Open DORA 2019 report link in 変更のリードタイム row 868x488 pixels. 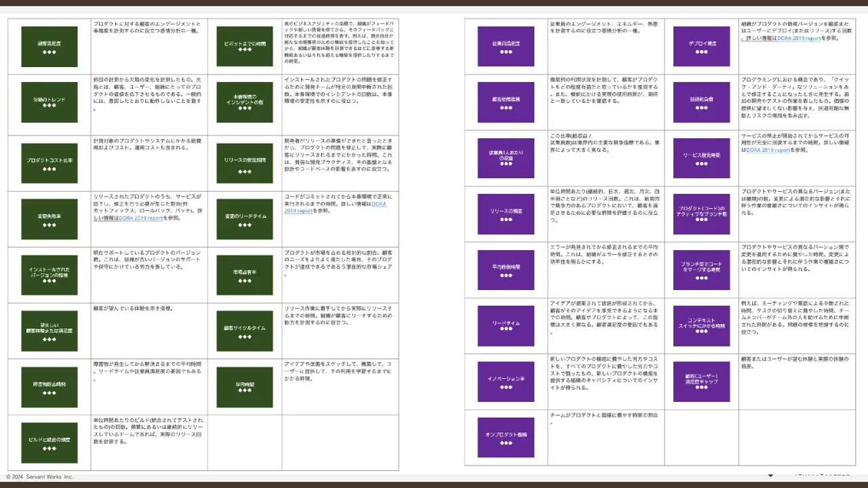pos(336,207)
